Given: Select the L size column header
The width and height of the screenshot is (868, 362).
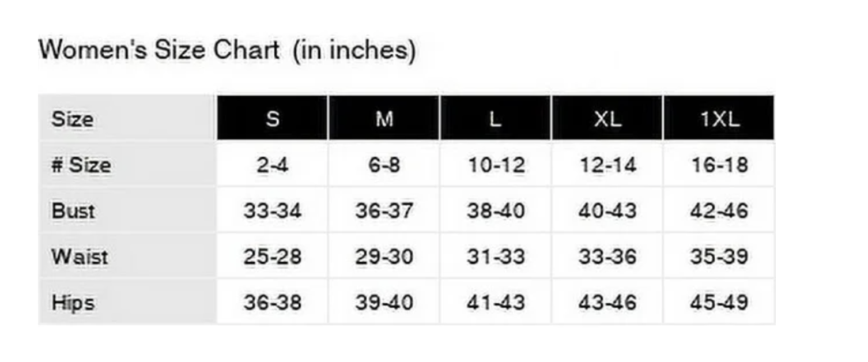Looking at the screenshot, I should tap(496, 118).
